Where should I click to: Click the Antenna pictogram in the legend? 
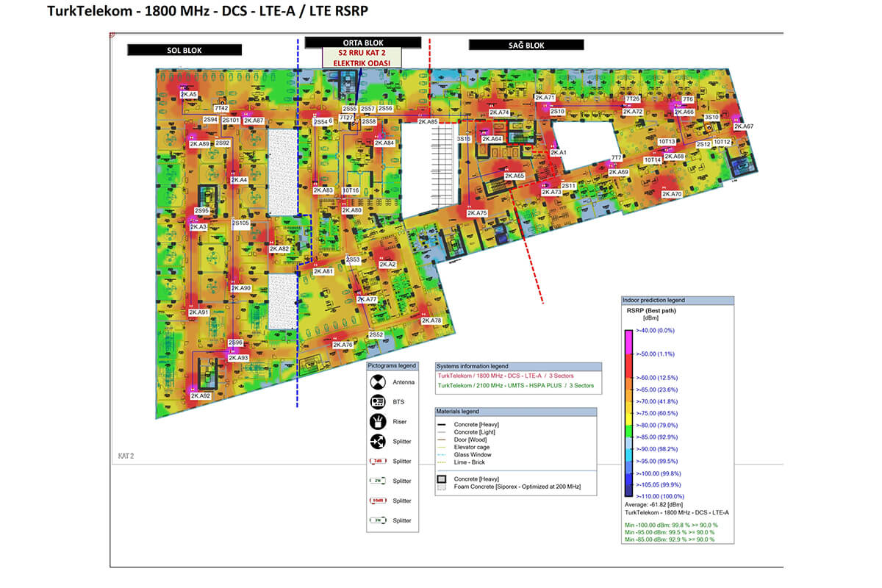(x=379, y=382)
